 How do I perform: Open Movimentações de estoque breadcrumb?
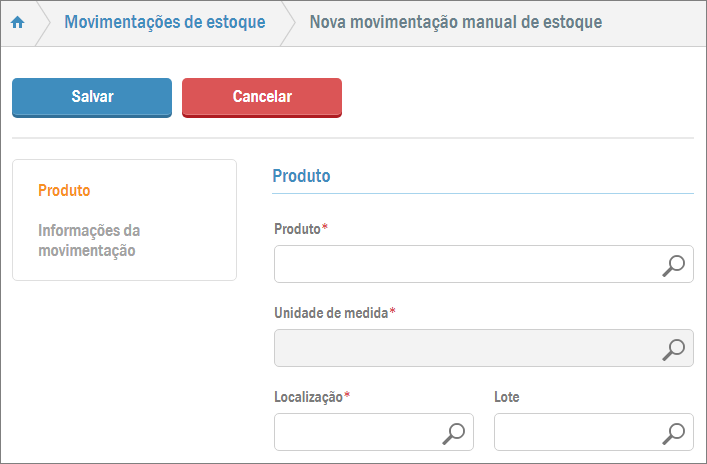[165, 22]
